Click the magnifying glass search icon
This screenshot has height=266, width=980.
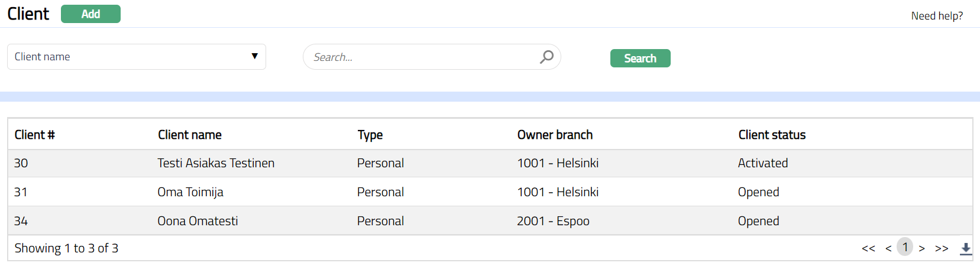[x=546, y=57]
